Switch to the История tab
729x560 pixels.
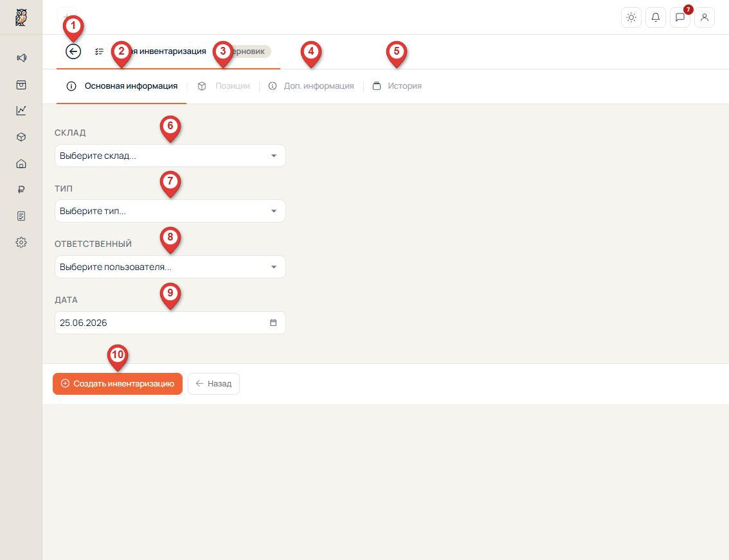point(397,86)
